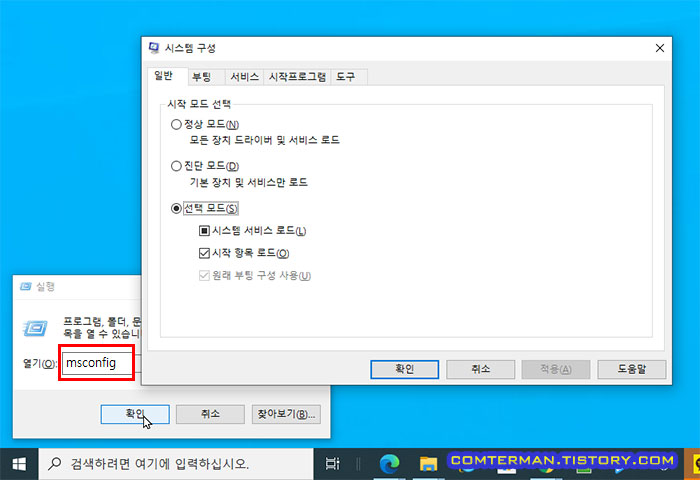
Task: Click the text 모든 장치 드라이버 및 서비스 로드
Action: click(264, 140)
